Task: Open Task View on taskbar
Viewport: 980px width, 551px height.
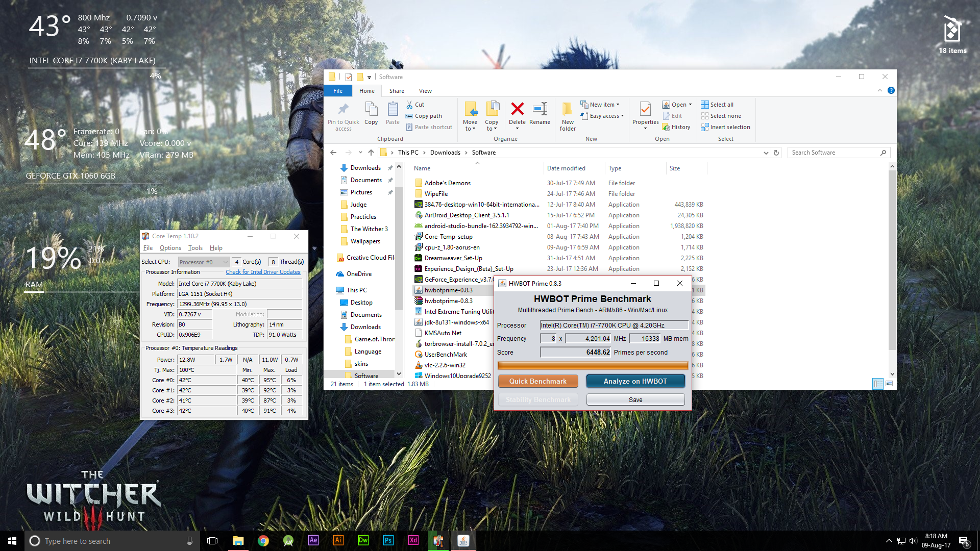Action: (212, 541)
